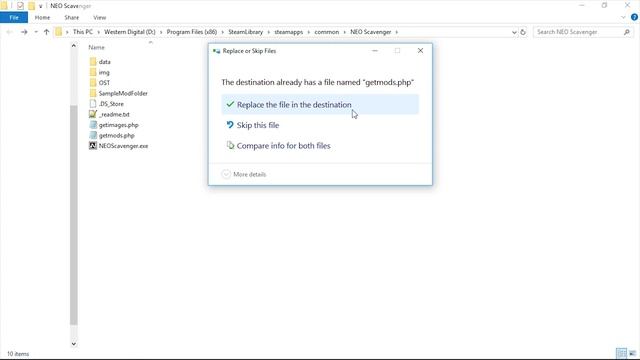Screen dimensions: 640x360
Task: Expand More details in the dialog
Action: tap(244, 174)
